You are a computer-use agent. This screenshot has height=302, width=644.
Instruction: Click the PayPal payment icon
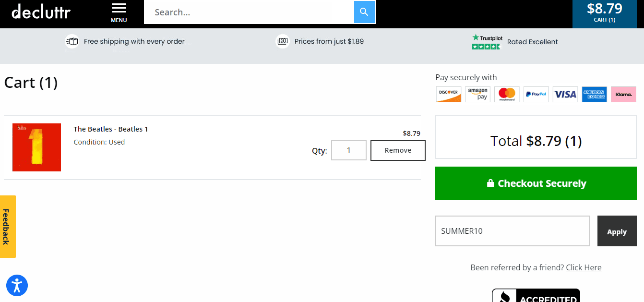pos(536,94)
